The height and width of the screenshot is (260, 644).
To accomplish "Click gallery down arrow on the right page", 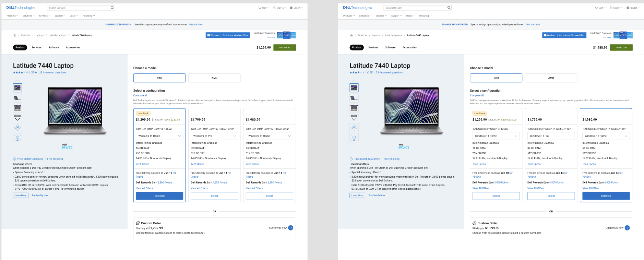I will [x=354, y=119].
